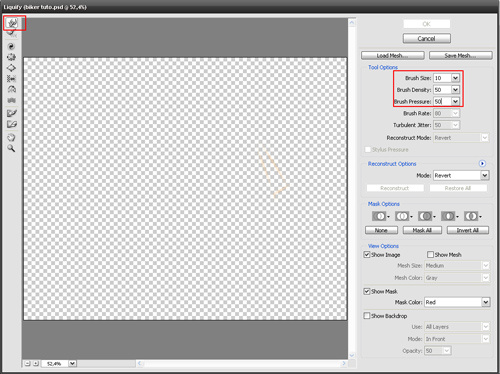
Task: Select the Bloat tool
Action: [x=11, y=68]
